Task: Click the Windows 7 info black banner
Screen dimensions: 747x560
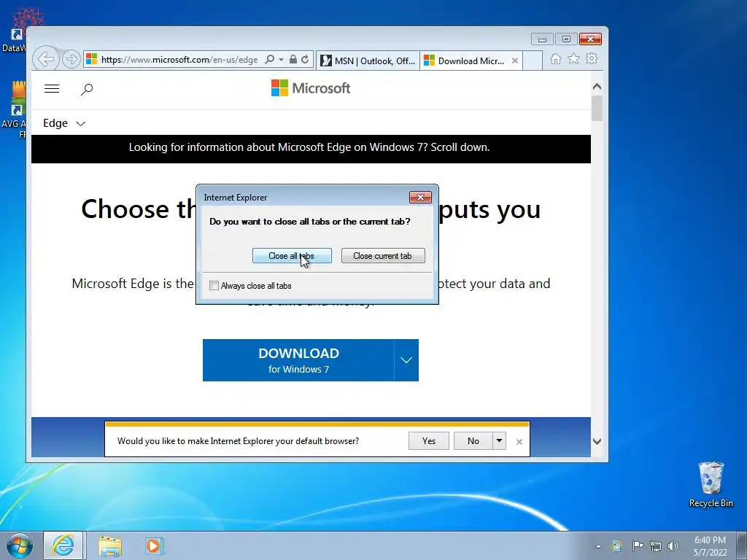Action: coord(311,149)
